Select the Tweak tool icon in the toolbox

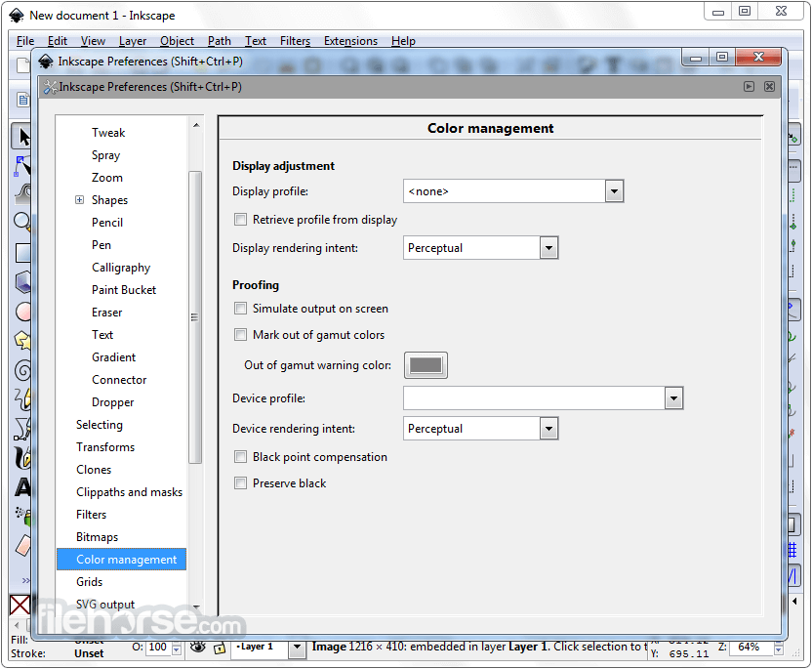coord(21,194)
